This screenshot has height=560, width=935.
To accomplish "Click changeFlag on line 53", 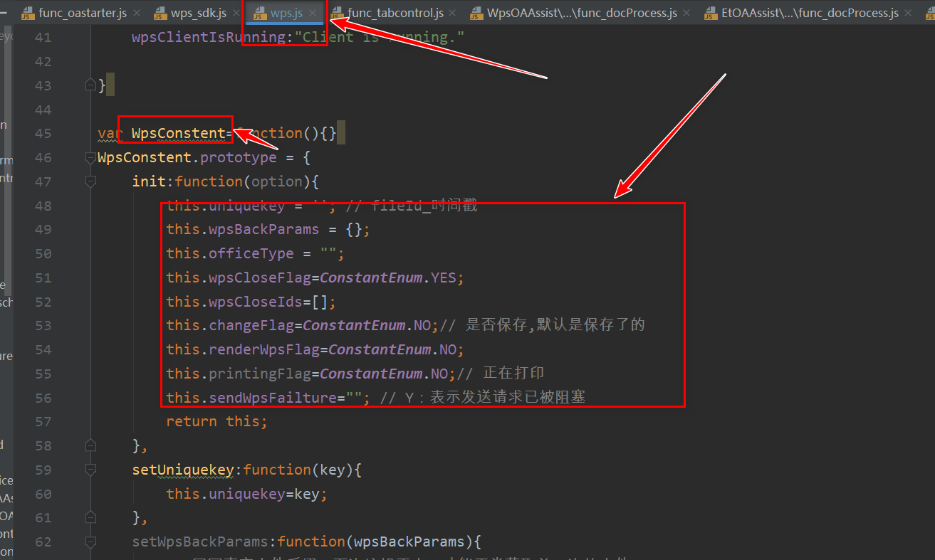I will [251, 325].
